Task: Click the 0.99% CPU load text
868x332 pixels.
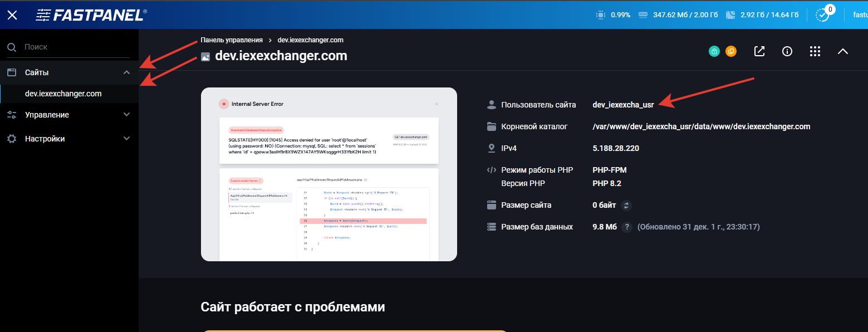Action: click(620, 15)
